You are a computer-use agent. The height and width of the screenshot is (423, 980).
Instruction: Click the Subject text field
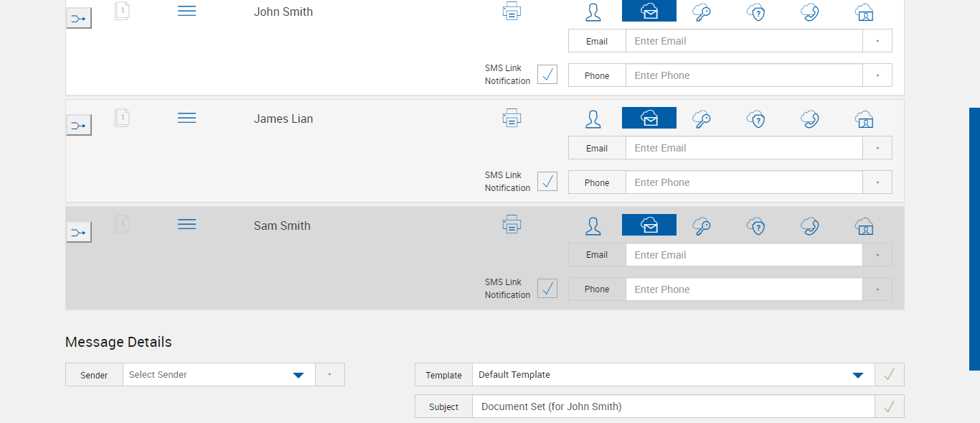673,406
